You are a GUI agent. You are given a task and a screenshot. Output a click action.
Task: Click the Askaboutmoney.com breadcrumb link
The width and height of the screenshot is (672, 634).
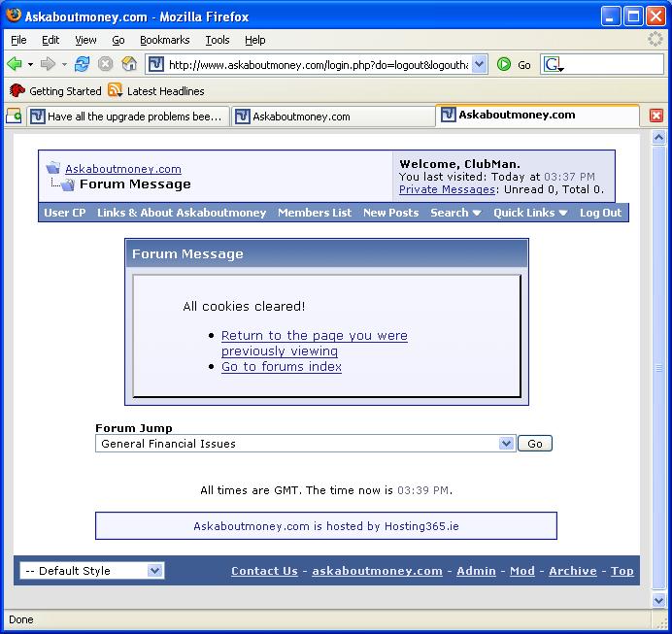pos(123,169)
